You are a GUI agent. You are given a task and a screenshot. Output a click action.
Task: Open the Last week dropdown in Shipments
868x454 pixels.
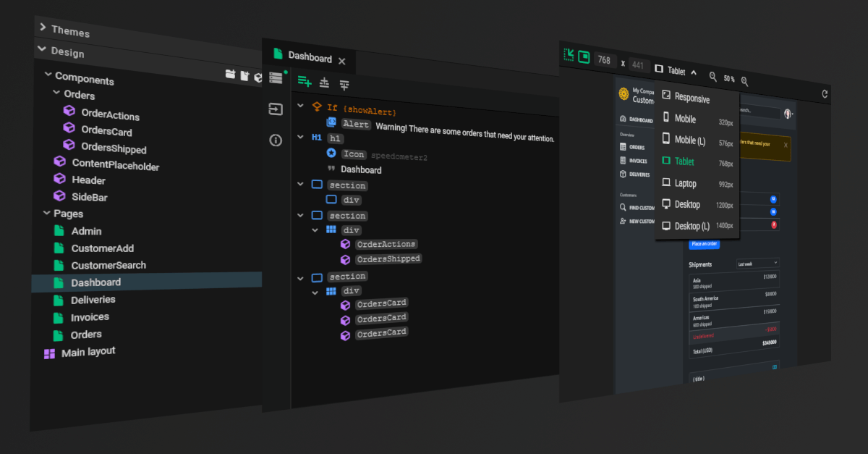pyautogui.click(x=758, y=264)
